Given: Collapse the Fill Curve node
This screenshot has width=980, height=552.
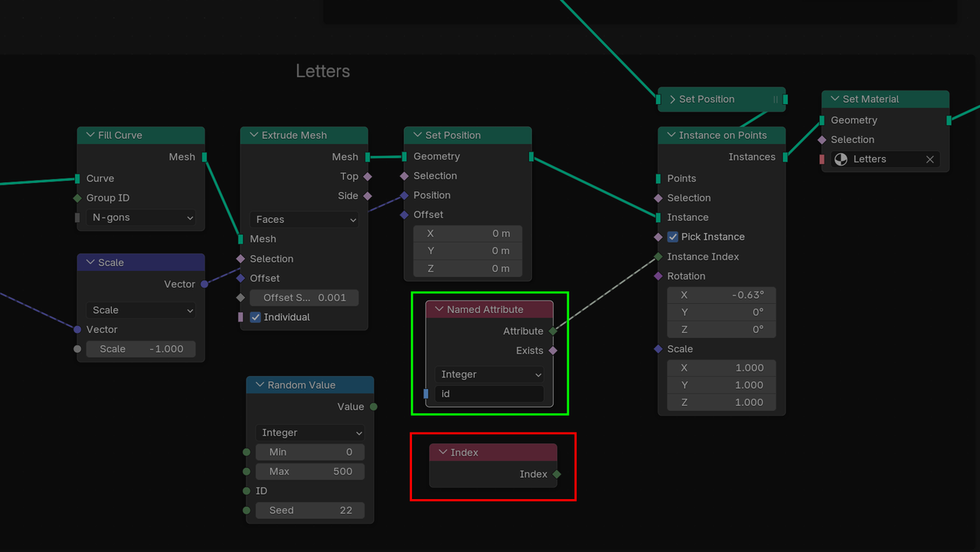Looking at the screenshot, I should pyautogui.click(x=90, y=136).
